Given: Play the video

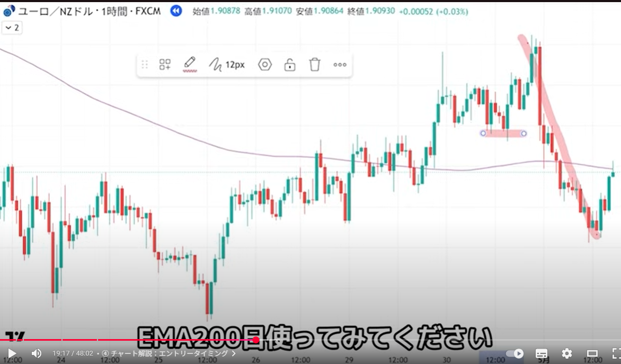Looking at the screenshot, I should click(12, 353).
